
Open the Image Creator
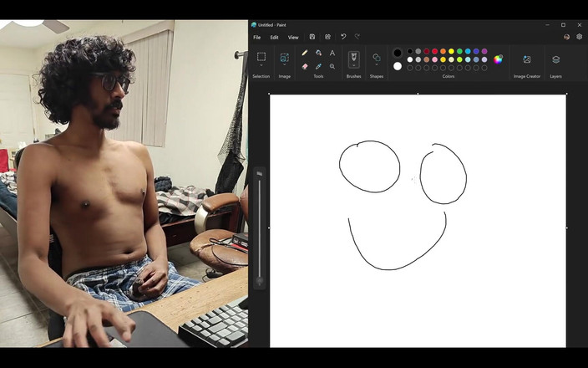coord(527,59)
